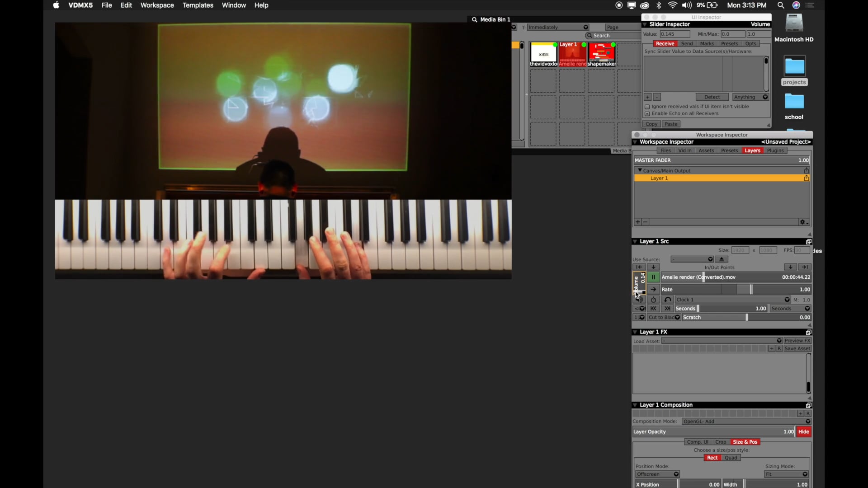The image size is (868, 488).
Task: Check 'Ignore received vals if UI item isn't visible'
Action: point(647,107)
